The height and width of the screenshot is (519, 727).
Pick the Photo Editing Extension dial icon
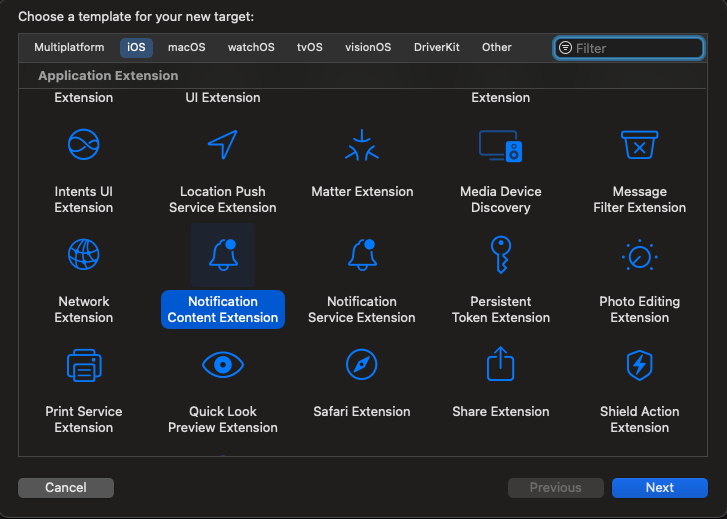(x=639, y=255)
